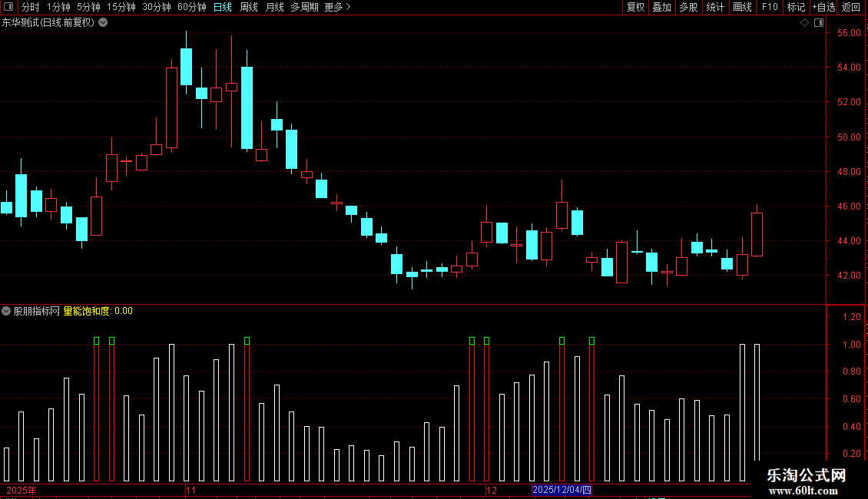Switch to the 周线 weekly chart

point(249,7)
